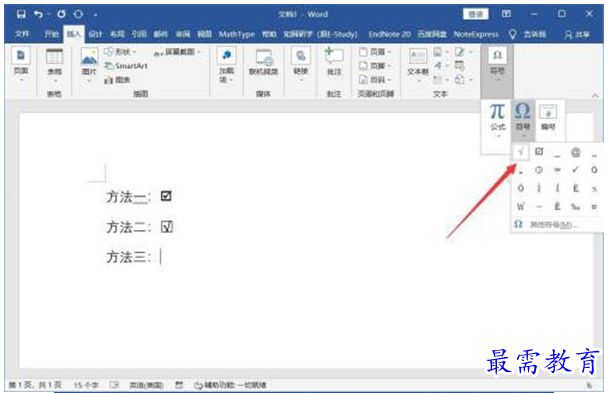Insert SmartArt graphic

(x=126, y=66)
